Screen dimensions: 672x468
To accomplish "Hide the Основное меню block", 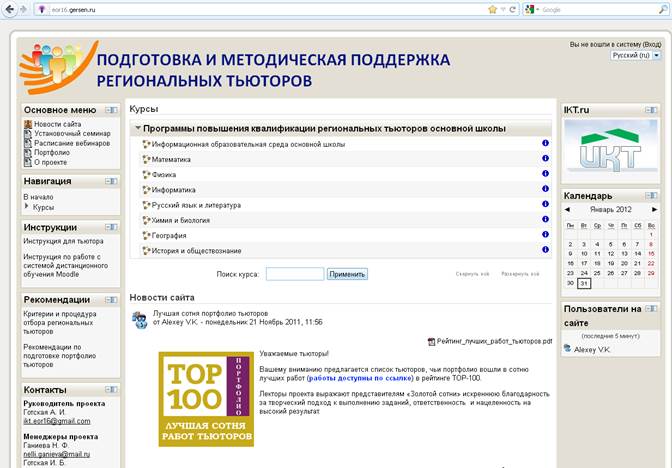I will click(x=110, y=110).
